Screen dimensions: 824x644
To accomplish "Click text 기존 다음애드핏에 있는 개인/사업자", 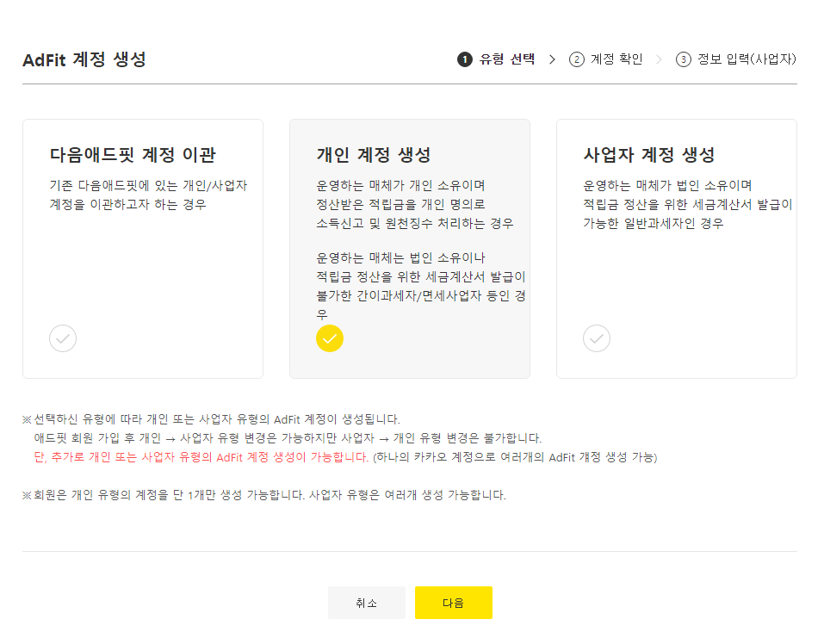I will coord(148,185).
